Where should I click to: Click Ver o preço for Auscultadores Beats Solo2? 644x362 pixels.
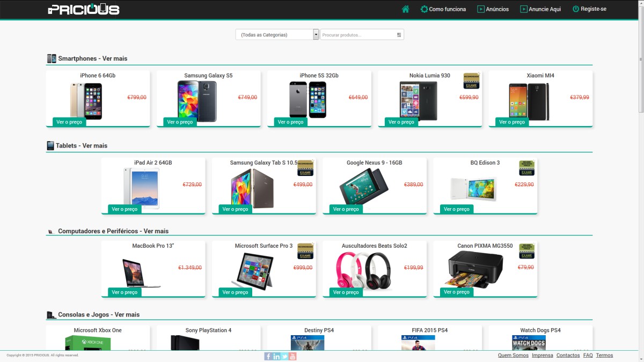click(x=346, y=292)
